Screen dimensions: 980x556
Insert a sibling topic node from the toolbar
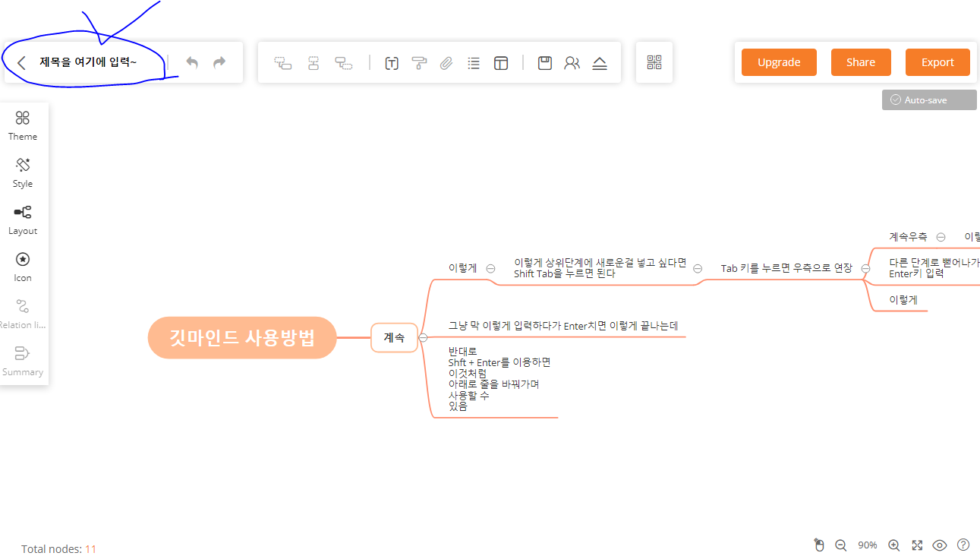[314, 63]
